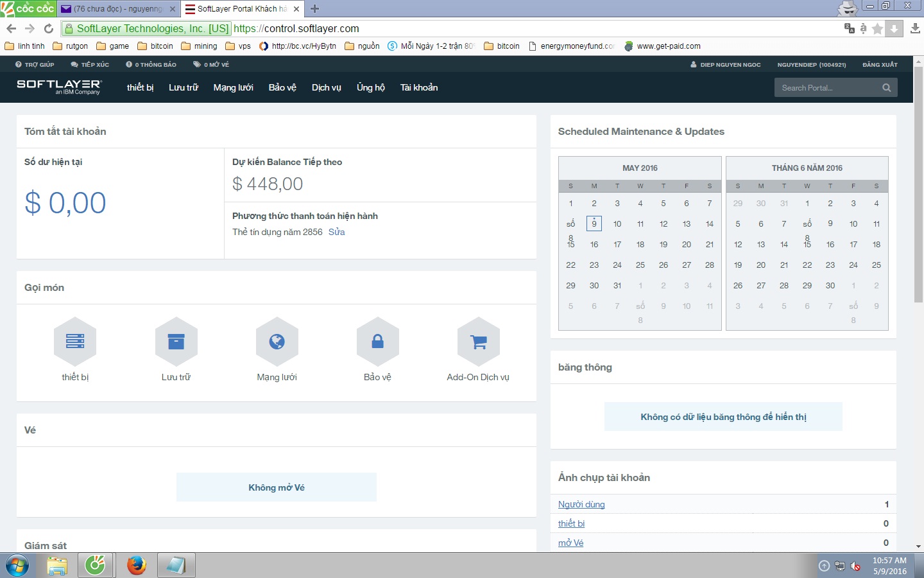Click the volume icon in system tray
The width and height of the screenshot is (924, 578).
tap(855, 566)
